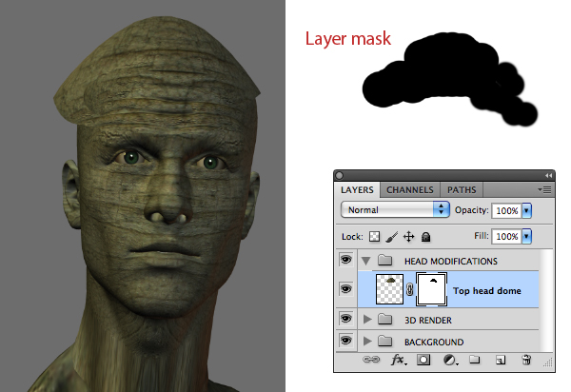Switch to the CHANNELS tab

409,189
